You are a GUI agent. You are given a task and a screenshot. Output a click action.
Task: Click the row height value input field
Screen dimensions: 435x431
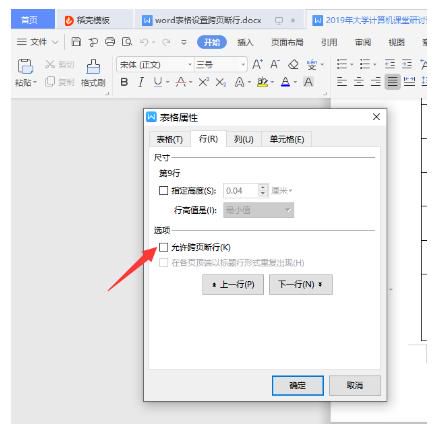tap(241, 191)
